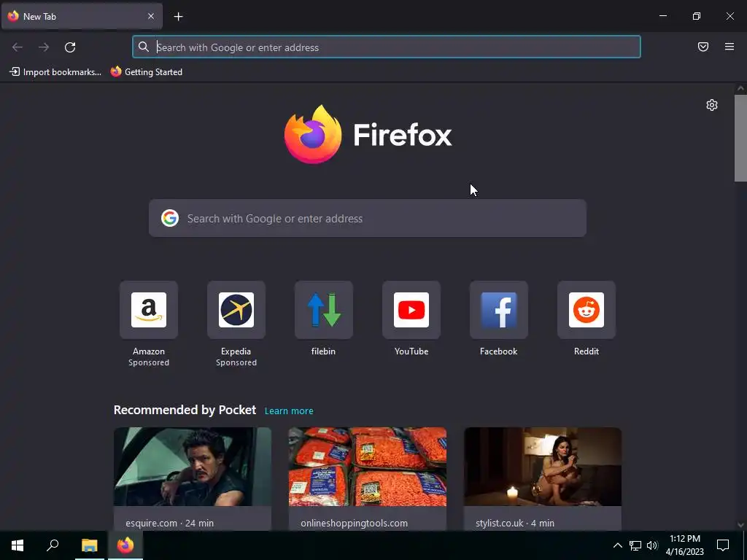Screen dimensions: 747x560
Task: Click the Firefox logo
Action: coord(368,135)
